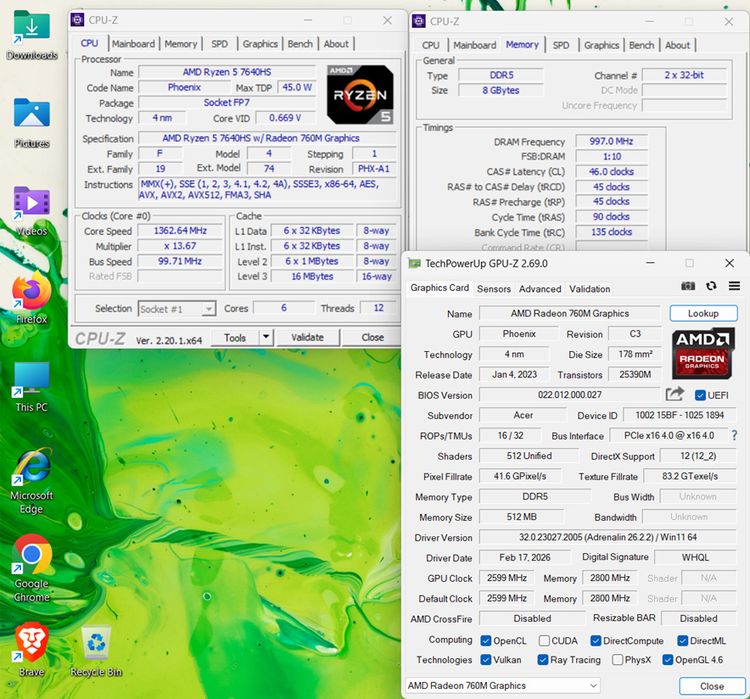Open the Pictures desktop folder
The width and height of the screenshot is (750, 699).
tap(32, 122)
